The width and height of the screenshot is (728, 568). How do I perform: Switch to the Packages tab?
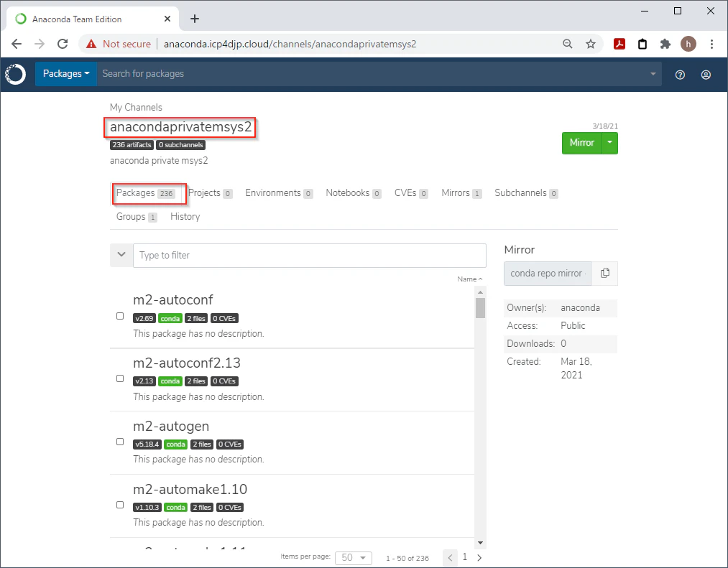(146, 193)
